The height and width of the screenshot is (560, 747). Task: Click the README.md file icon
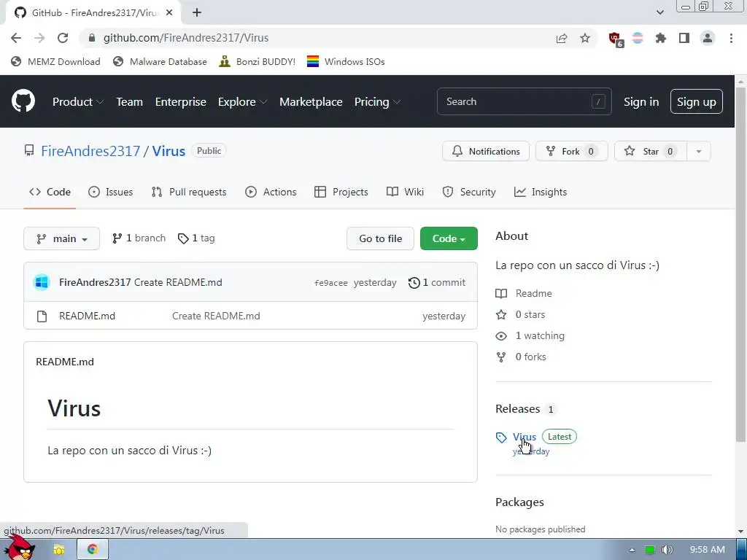coord(42,316)
